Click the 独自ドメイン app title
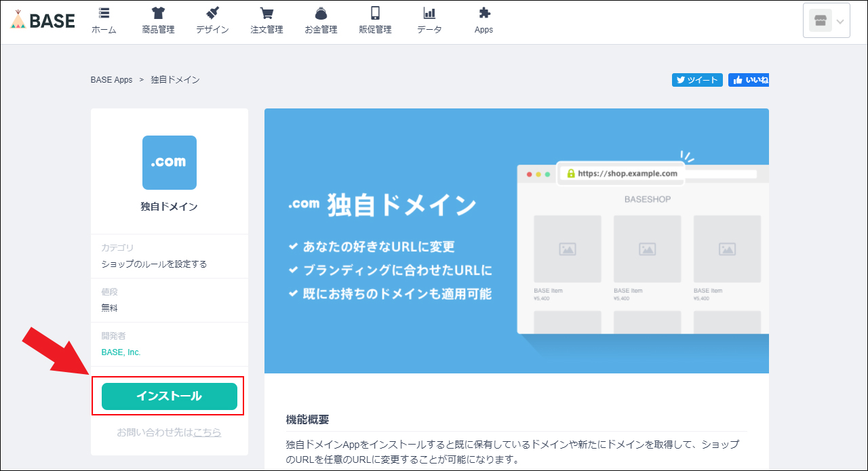The width and height of the screenshot is (868, 471). tap(170, 207)
